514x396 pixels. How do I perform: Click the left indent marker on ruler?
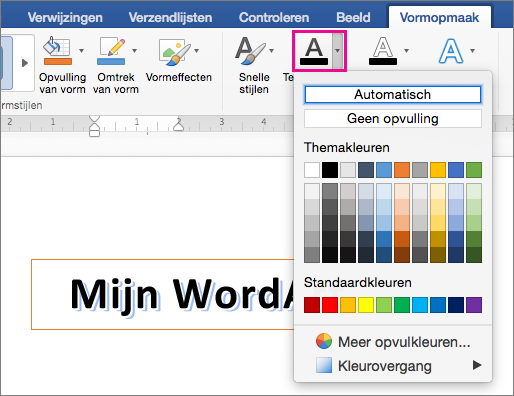(95, 126)
